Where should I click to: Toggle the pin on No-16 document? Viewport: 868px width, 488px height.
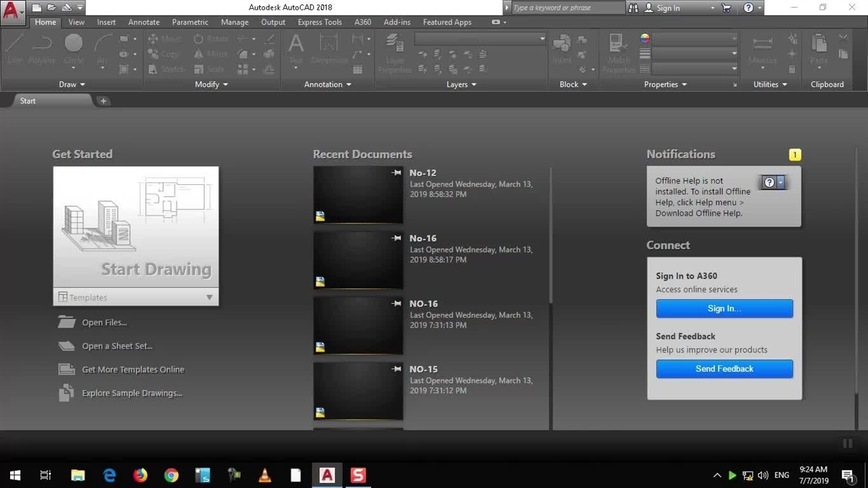397,238
